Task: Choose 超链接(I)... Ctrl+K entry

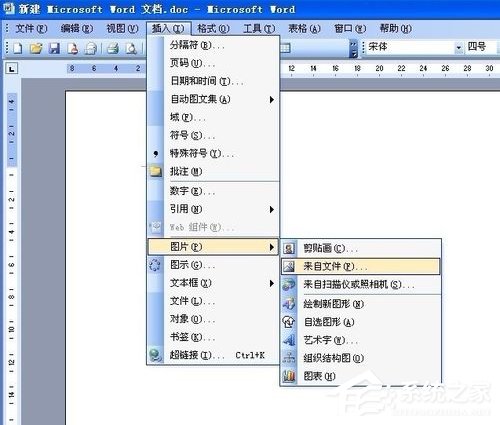Action: coord(213,355)
